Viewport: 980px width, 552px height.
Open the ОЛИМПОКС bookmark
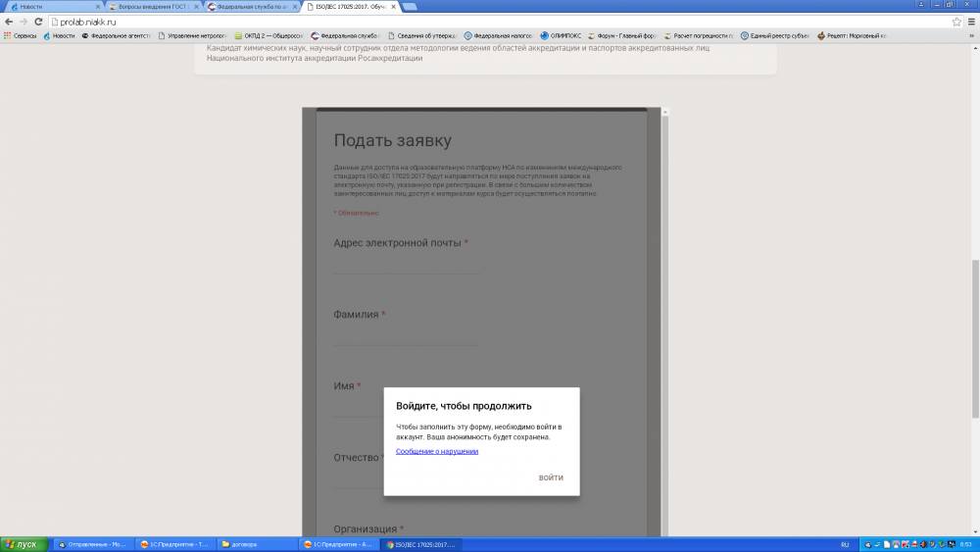pos(562,35)
